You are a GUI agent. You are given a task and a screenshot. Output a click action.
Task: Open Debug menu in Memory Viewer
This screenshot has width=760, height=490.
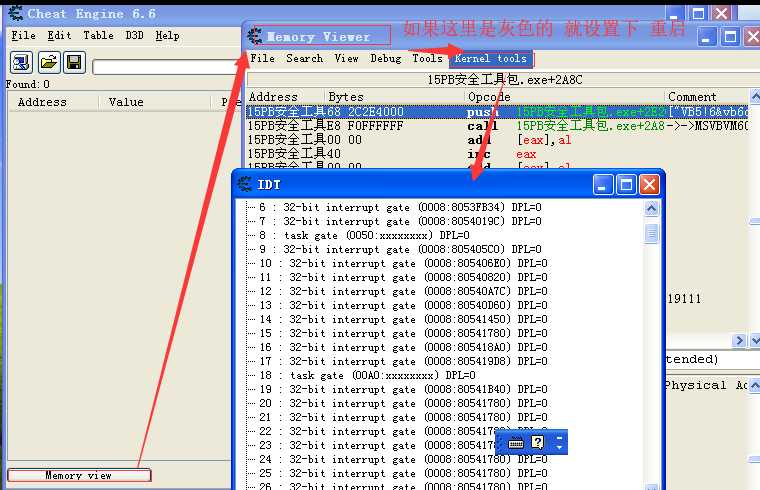[x=386, y=59]
